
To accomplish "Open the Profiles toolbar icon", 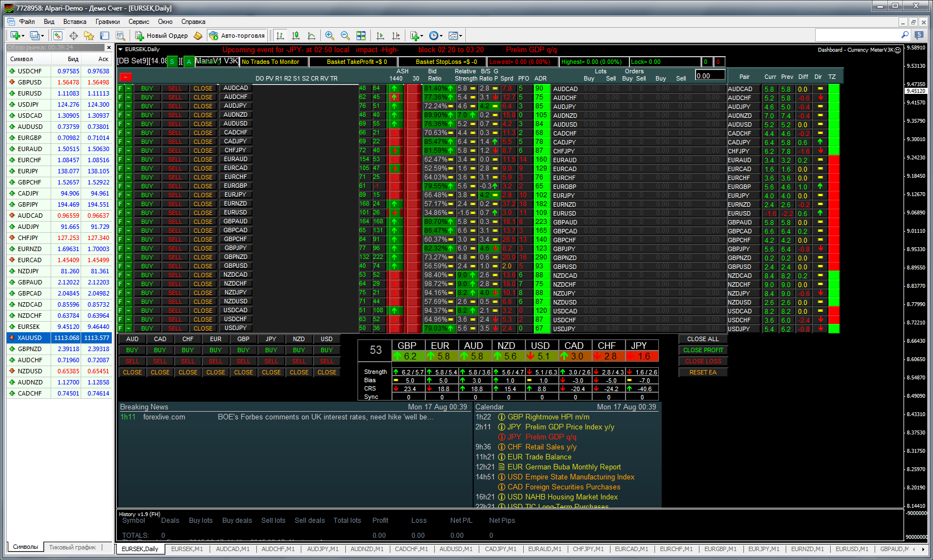I will [34, 36].
